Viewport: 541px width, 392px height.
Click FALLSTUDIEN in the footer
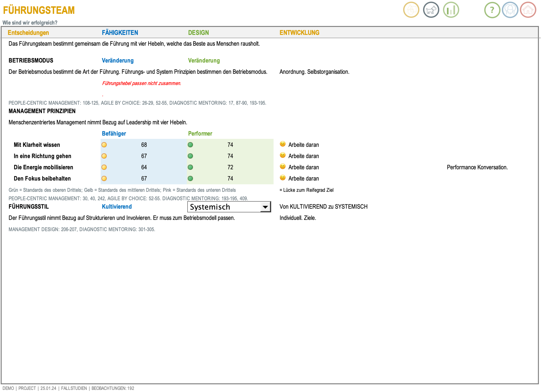74,388
